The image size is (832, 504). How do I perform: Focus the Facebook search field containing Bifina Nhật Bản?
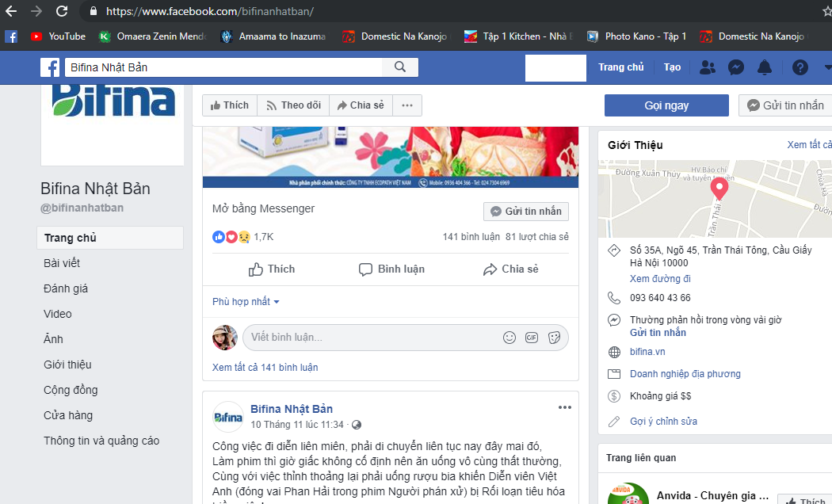[x=223, y=67]
